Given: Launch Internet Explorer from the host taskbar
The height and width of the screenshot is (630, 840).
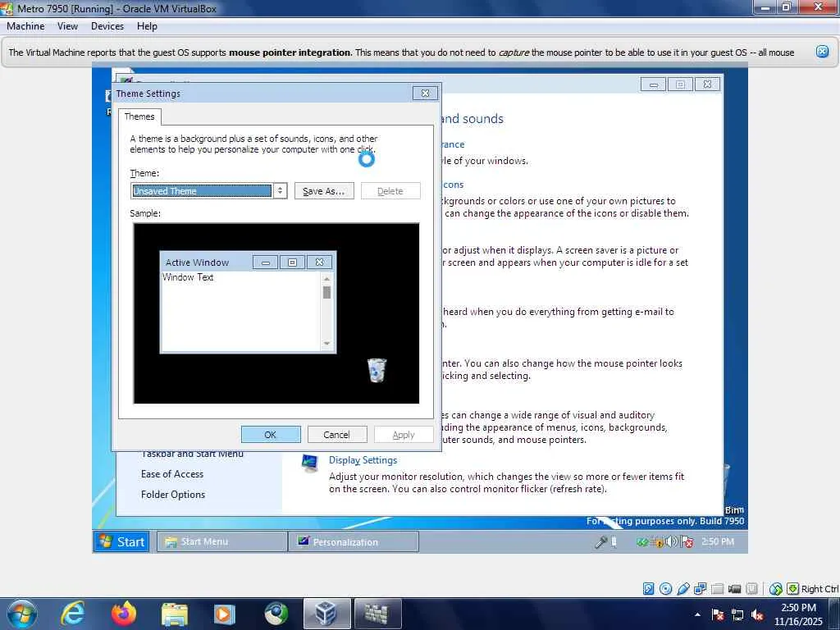Looking at the screenshot, I should click(72, 614).
